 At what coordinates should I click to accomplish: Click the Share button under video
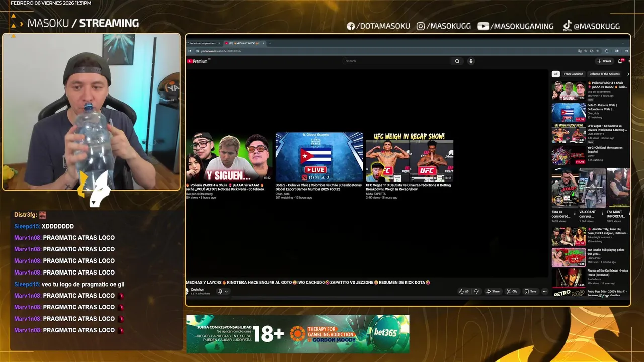point(493,291)
